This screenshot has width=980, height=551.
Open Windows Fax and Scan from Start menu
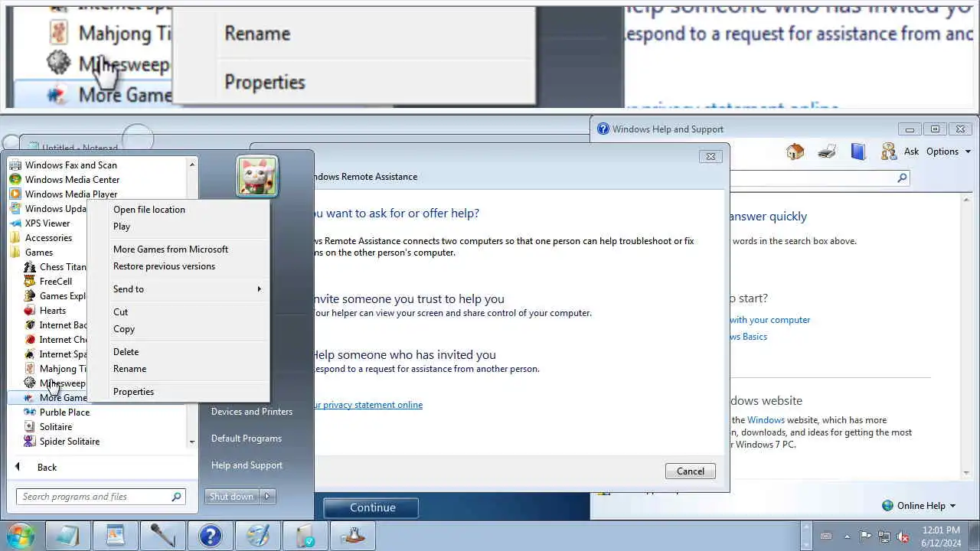[x=70, y=165]
